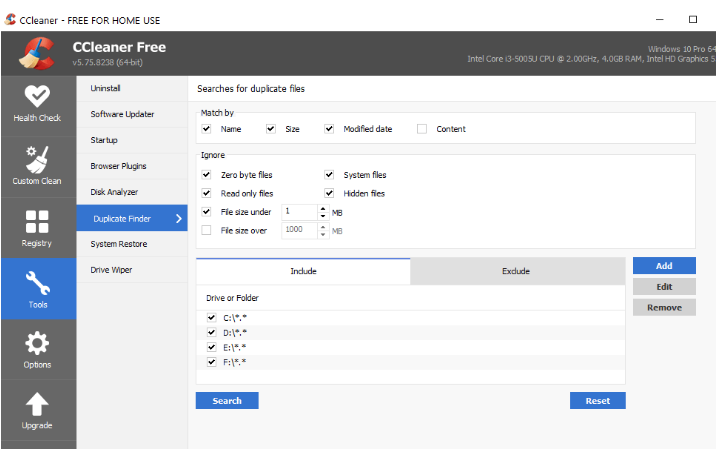This screenshot has width=718, height=450.
Task: Open Health Check heart icon
Action: coord(37,96)
